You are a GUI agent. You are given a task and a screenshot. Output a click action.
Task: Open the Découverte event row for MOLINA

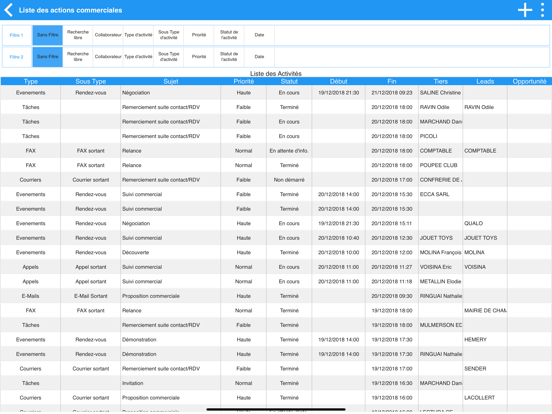pyautogui.click(x=276, y=252)
